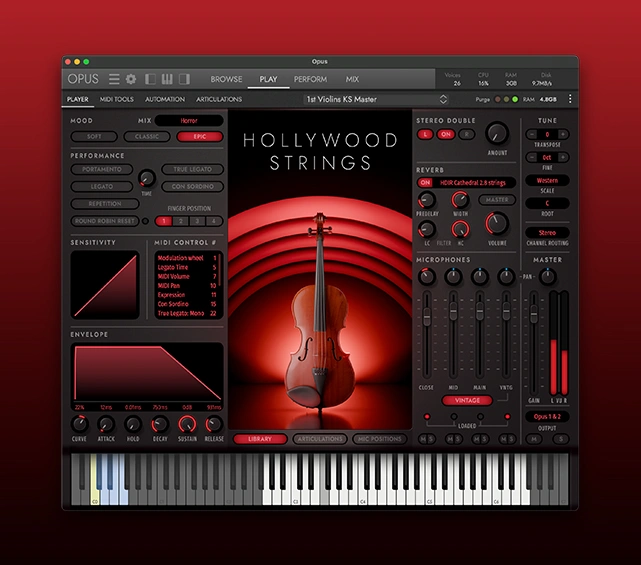Increase Transpose with the plus button
The width and height of the screenshot is (641, 565).
pos(563,134)
